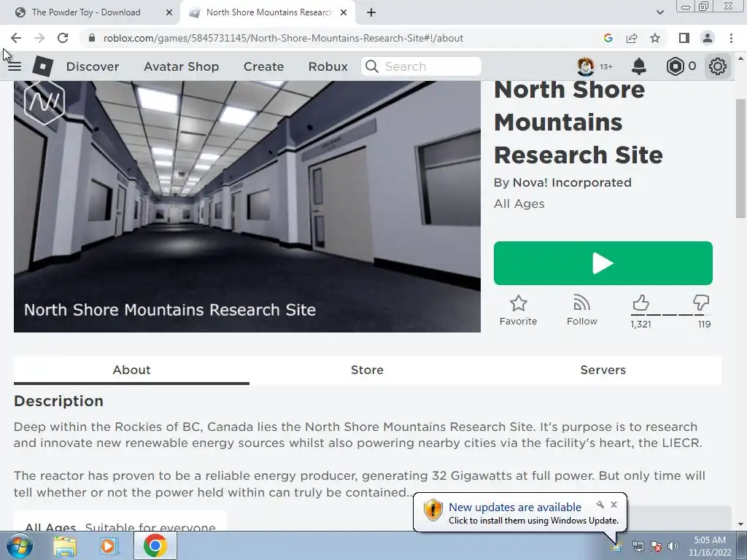Expand the tab search dropdown

(659, 12)
